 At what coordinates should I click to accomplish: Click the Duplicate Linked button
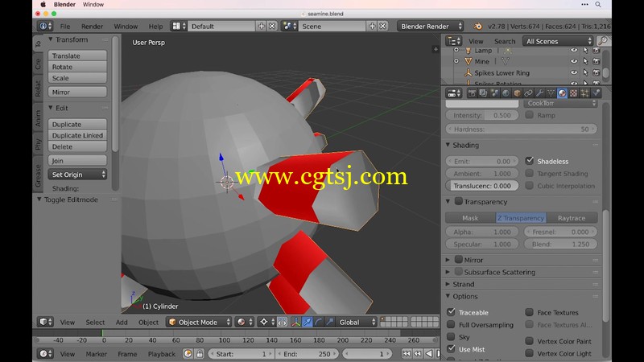click(77, 135)
